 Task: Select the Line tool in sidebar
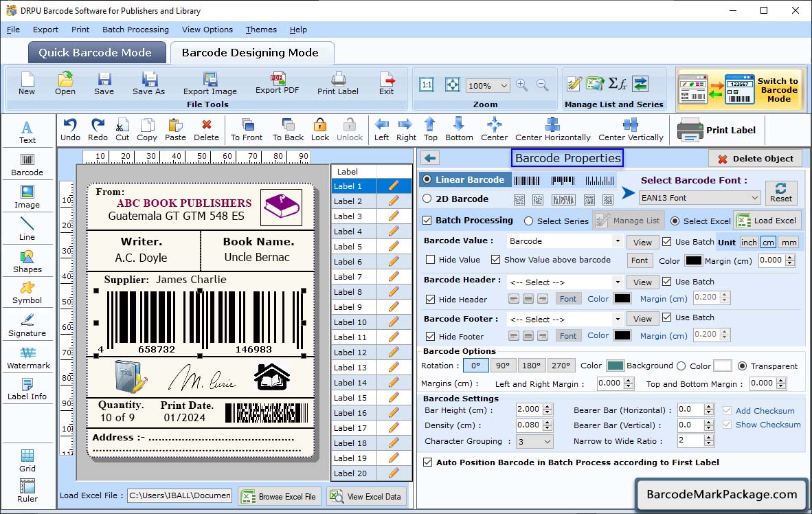[x=27, y=229]
